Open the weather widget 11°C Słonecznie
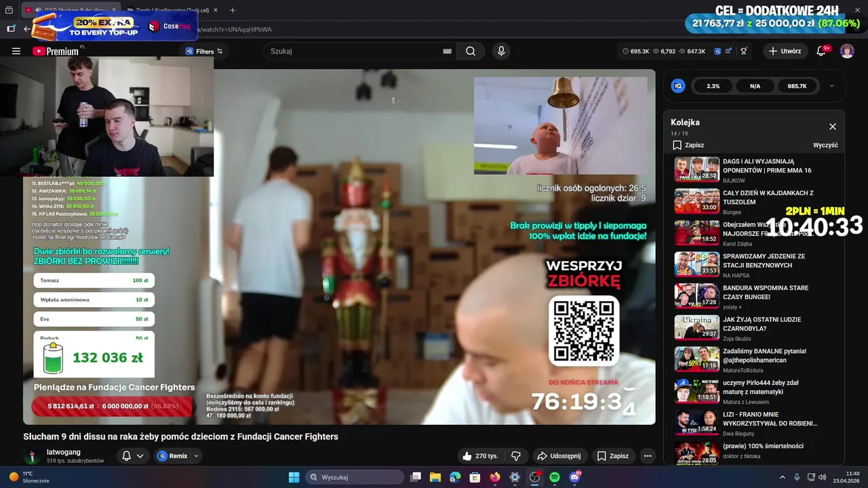Viewport: 868px width, 488px height. [x=28, y=477]
